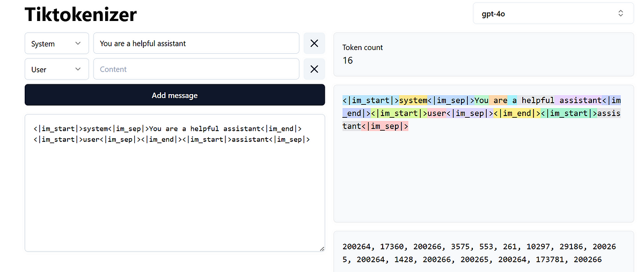
Task: Remove the User message with its X icon
Action: coord(314,69)
